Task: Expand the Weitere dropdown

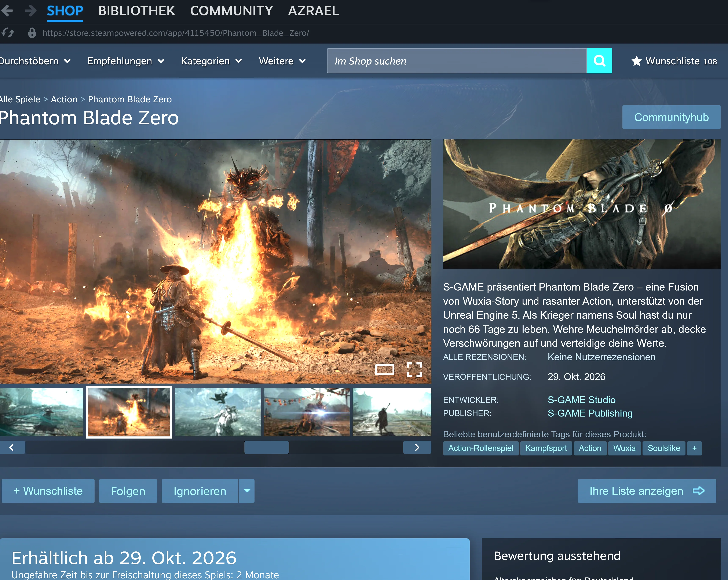Action: coord(282,61)
